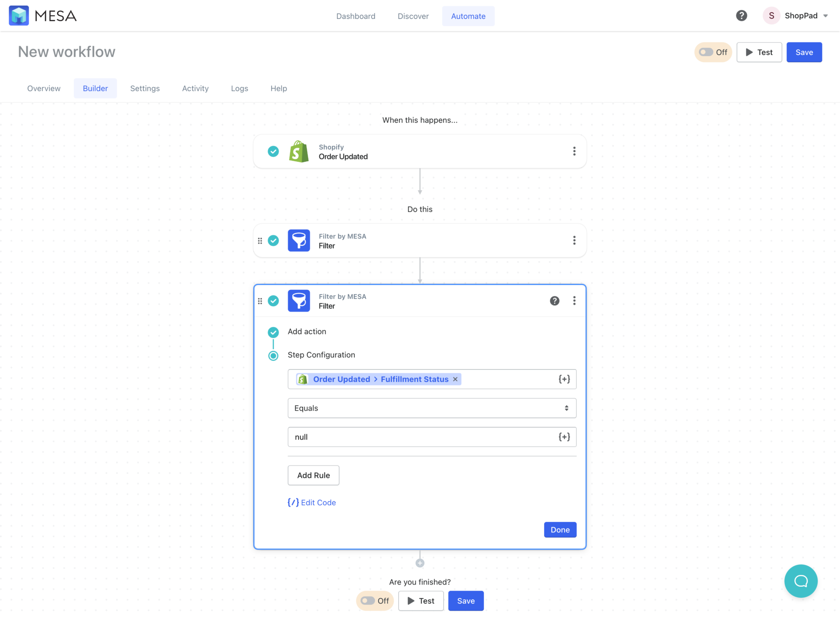Open the help question mark icon in header
Screen dimensions: 840x620
[742, 15]
